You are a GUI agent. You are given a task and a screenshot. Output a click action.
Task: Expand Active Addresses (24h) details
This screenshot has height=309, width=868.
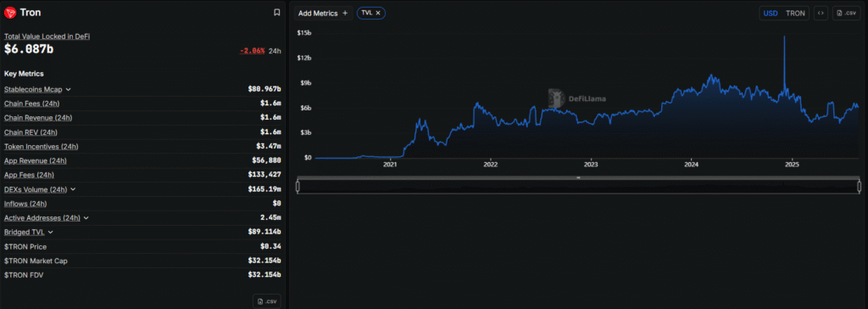(x=86, y=218)
